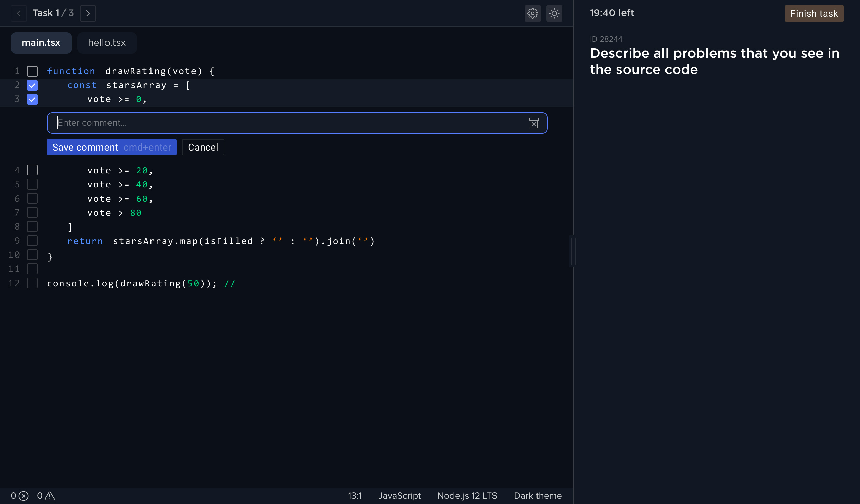Uncheck line 2 selection checkbox
860x504 pixels.
[32, 85]
